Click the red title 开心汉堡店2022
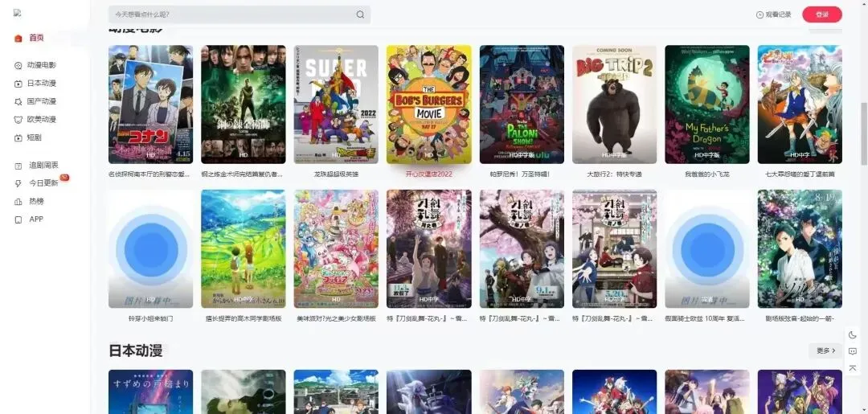Image resolution: width=868 pixels, height=414 pixels. point(429,174)
